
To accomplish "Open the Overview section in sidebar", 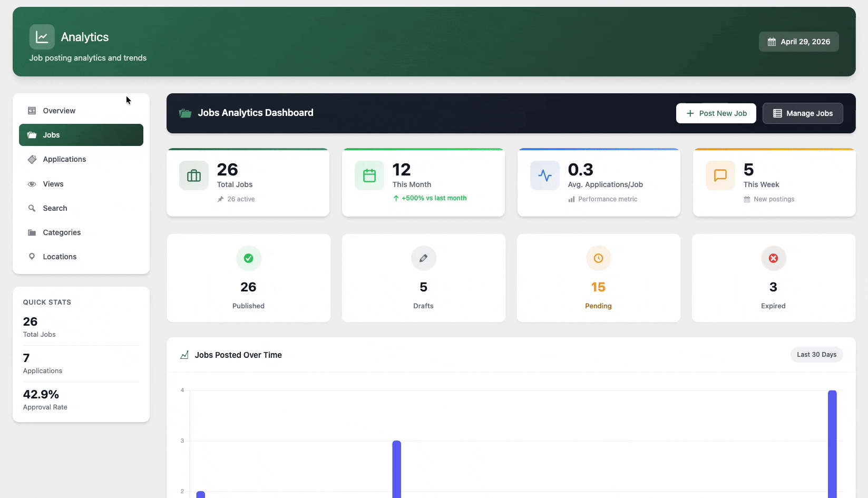I will (x=59, y=111).
